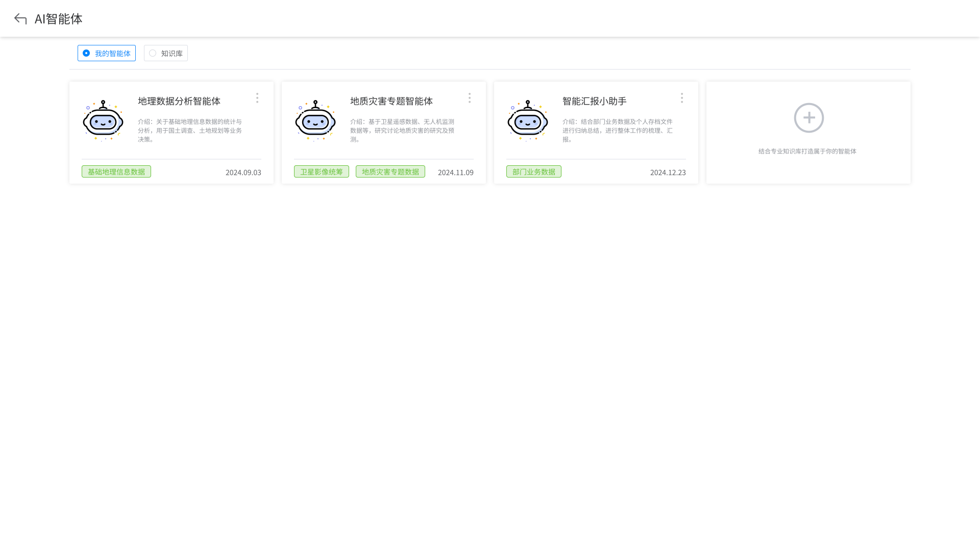Click the plus icon to create agent
The image size is (980, 551).
(x=809, y=118)
